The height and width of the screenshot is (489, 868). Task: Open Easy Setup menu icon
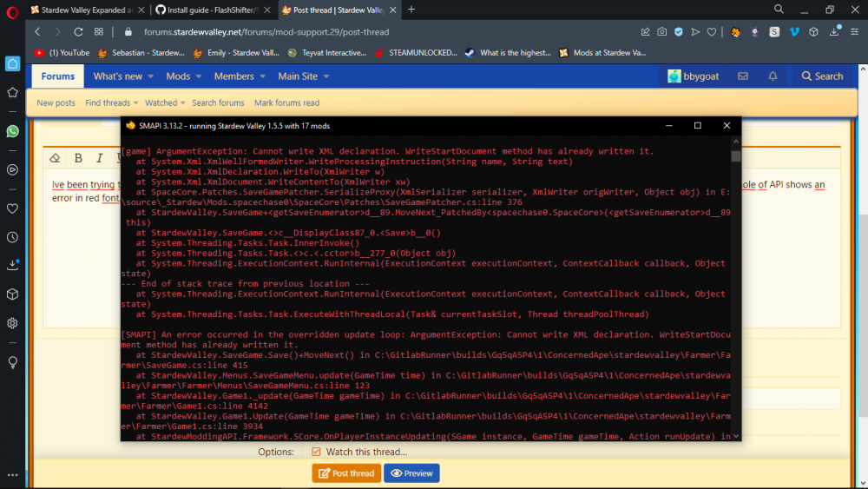click(855, 32)
